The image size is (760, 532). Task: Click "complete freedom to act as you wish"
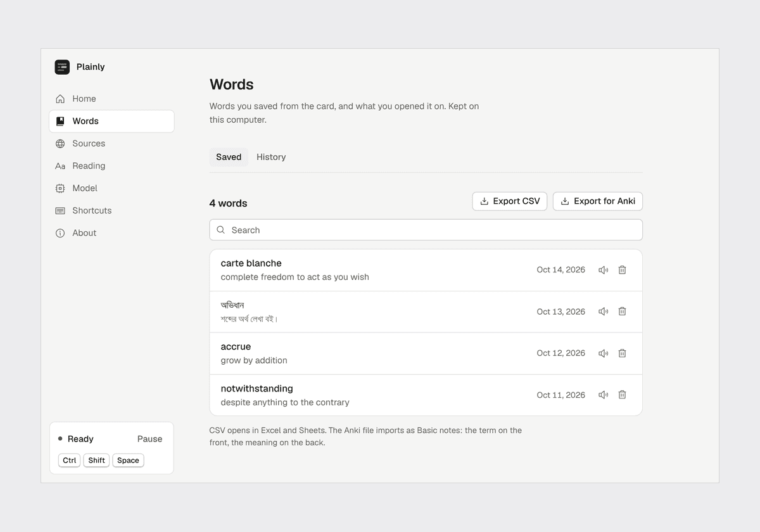pos(295,277)
